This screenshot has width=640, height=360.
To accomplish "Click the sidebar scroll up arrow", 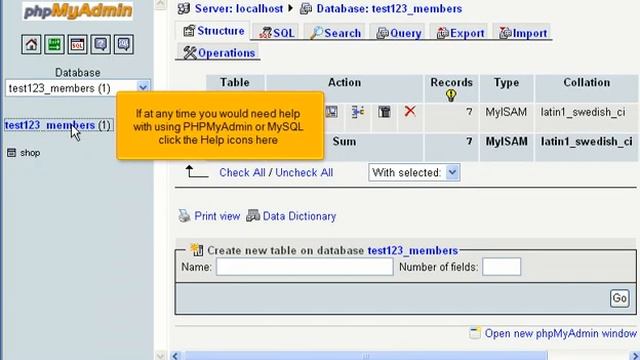I will click(160, 4).
